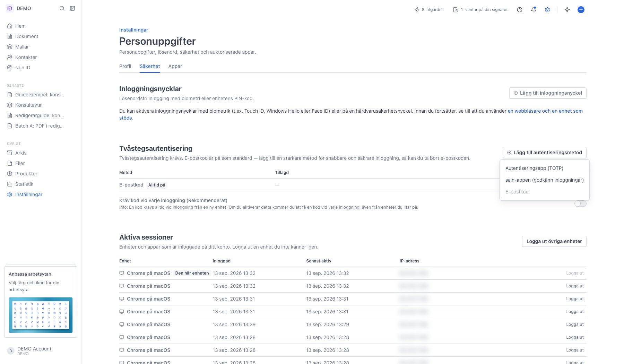Click the Alltid på badge beside E-postkod
Screen dimensions: 624x364
(157, 185)
